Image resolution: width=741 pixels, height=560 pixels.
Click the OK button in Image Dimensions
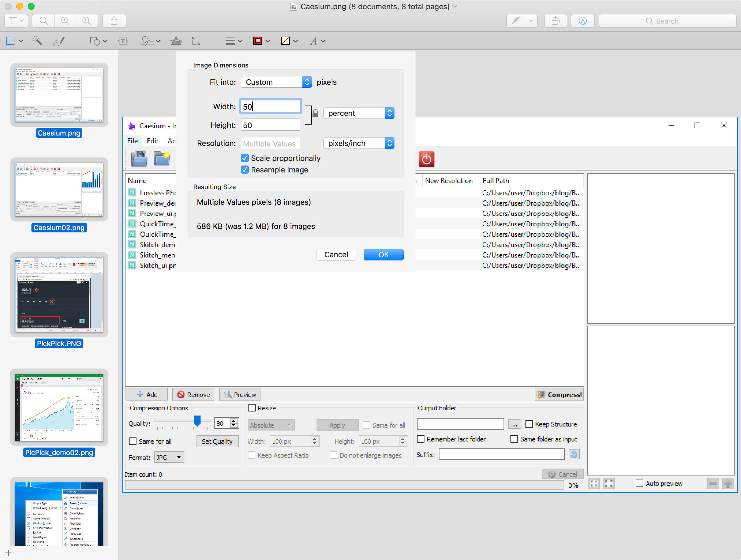tap(383, 254)
